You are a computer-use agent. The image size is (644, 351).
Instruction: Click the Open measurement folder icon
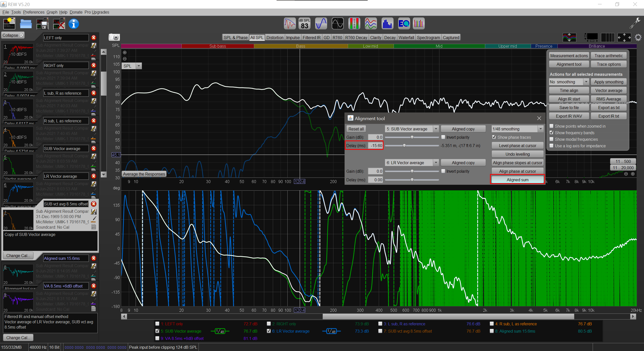(x=26, y=24)
